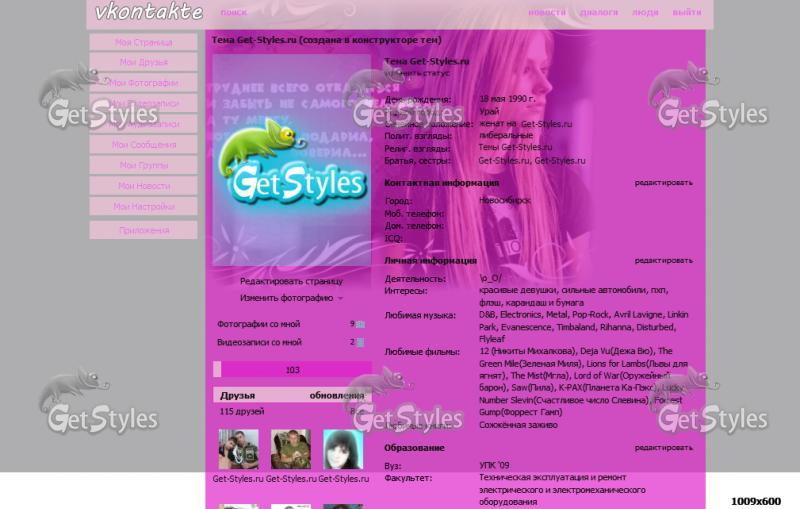This screenshot has height=509, width=800.
Task: Click the Друзья section header
Action: [237, 395]
